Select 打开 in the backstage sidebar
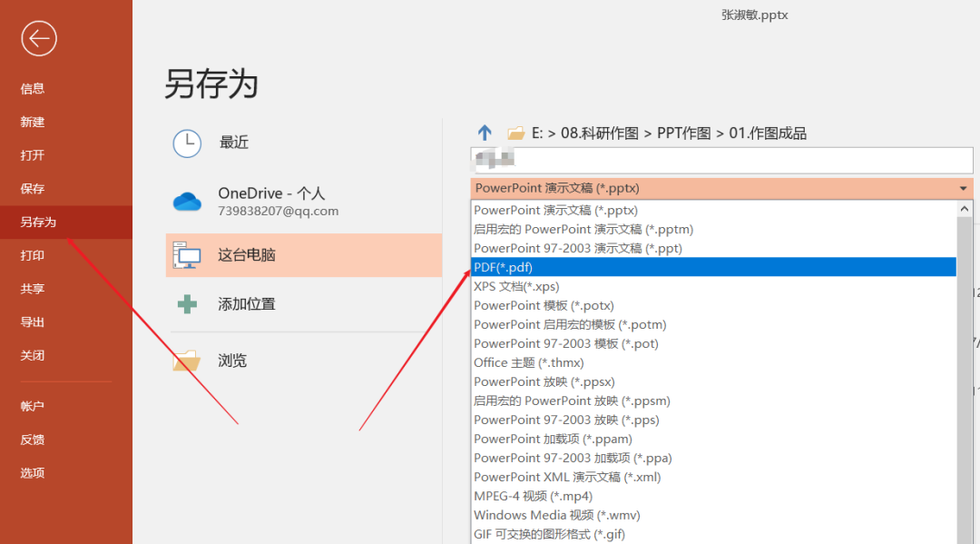Viewport: 980px width, 544px height. 33,155
